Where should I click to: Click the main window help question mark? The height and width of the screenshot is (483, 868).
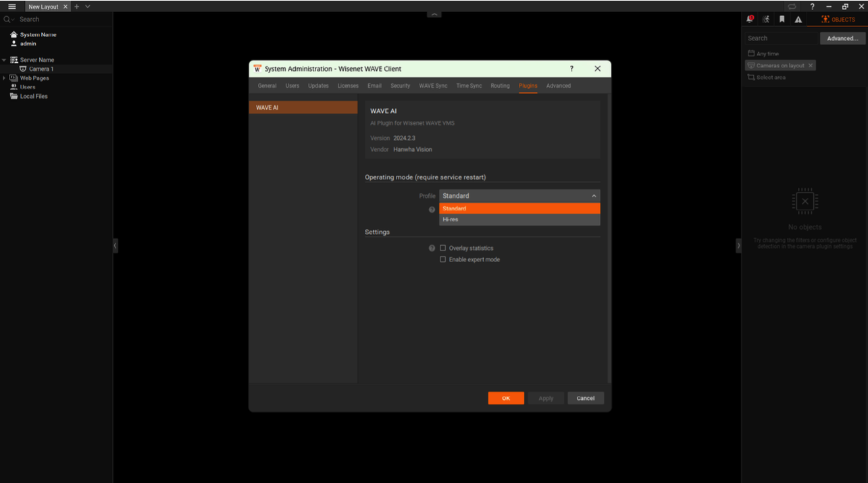pos(813,6)
